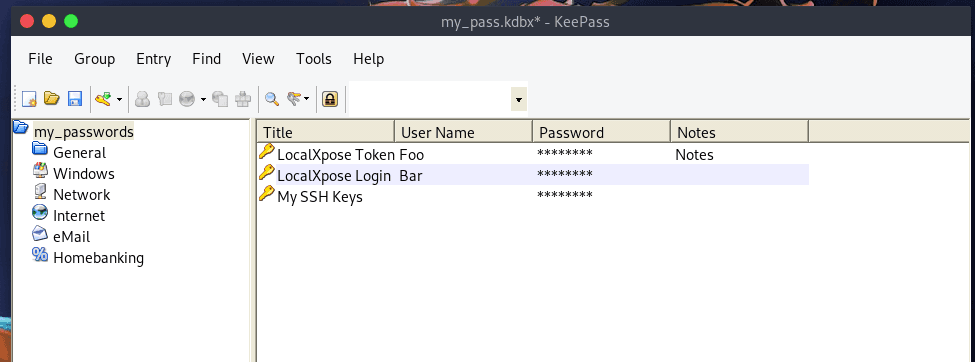The height and width of the screenshot is (362, 975).
Task: Close the KeePass window with red button
Action: click(x=27, y=21)
